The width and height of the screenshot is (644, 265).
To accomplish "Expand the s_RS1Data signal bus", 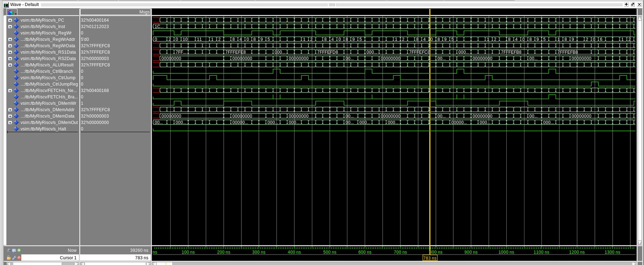I will 10,52.
